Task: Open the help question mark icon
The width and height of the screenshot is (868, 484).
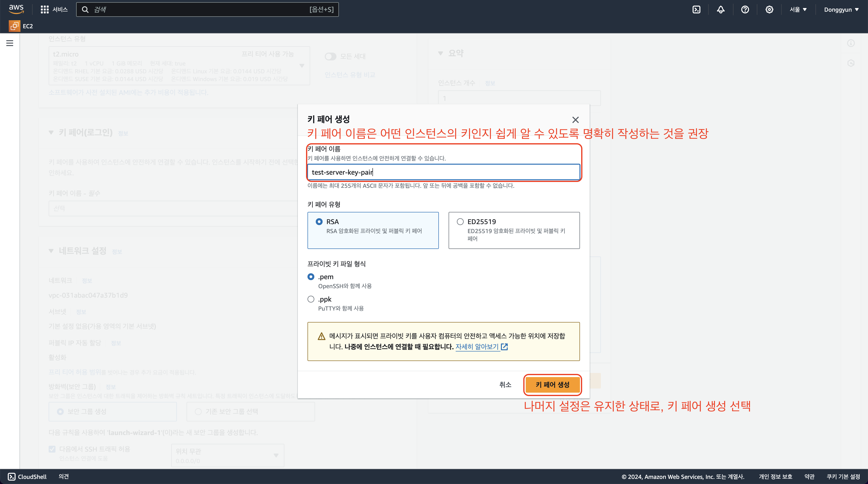Action: point(745,9)
